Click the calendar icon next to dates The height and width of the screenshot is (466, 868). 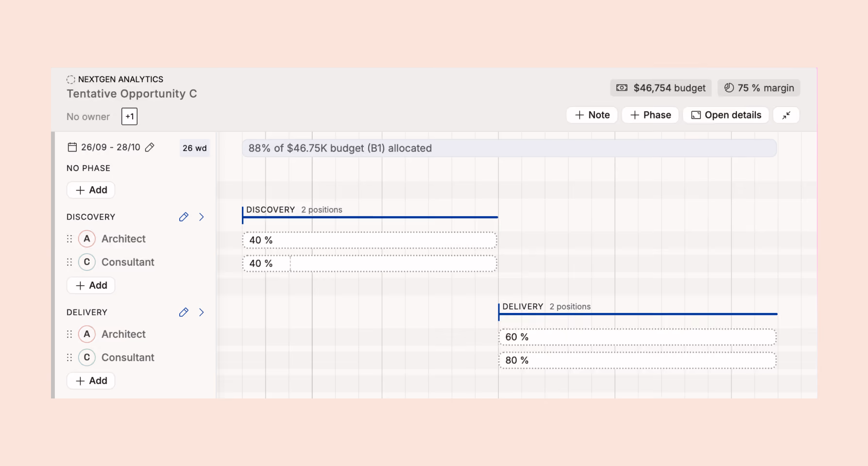point(72,147)
